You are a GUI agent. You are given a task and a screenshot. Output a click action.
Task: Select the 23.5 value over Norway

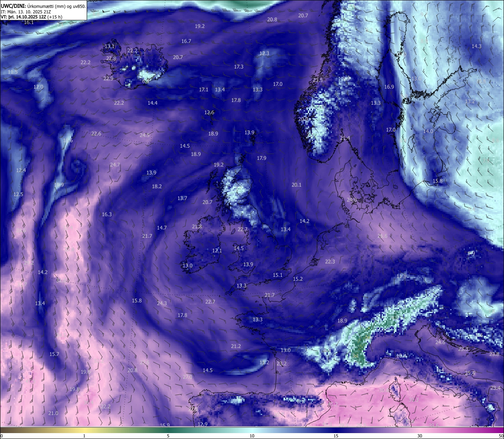click(x=318, y=80)
